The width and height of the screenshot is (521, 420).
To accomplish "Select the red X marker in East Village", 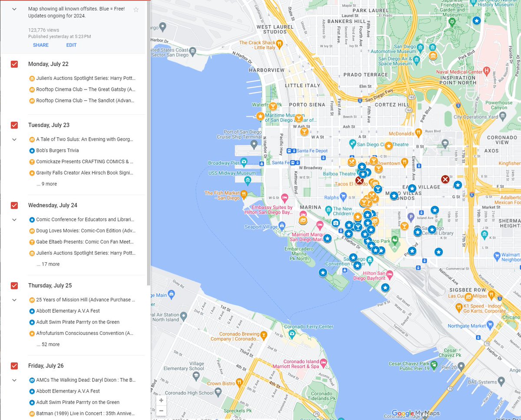I will coord(445,179).
